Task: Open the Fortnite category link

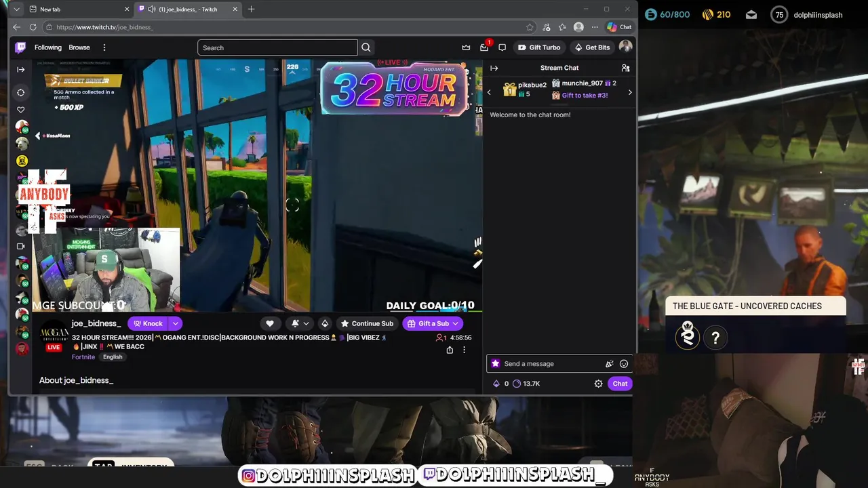Action: 83,357
